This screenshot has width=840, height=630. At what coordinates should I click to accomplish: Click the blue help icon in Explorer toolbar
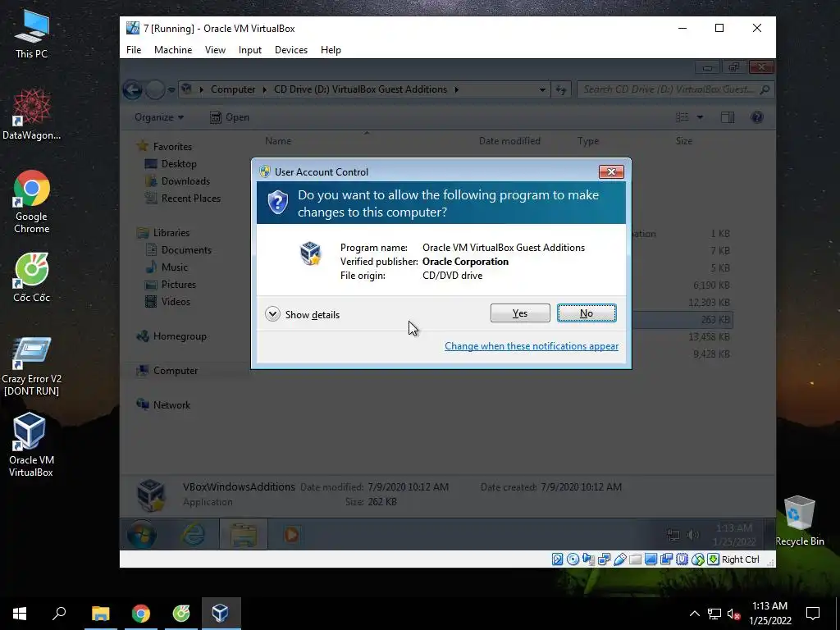(x=757, y=117)
